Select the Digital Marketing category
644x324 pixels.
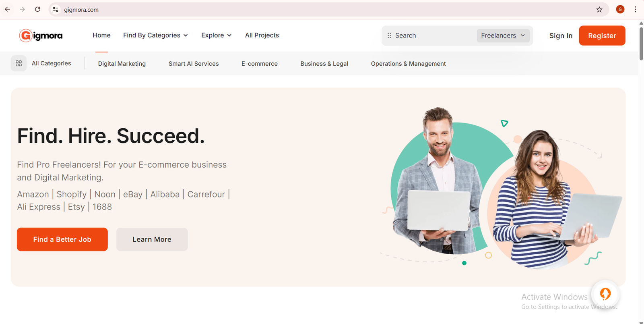pyautogui.click(x=122, y=64)
